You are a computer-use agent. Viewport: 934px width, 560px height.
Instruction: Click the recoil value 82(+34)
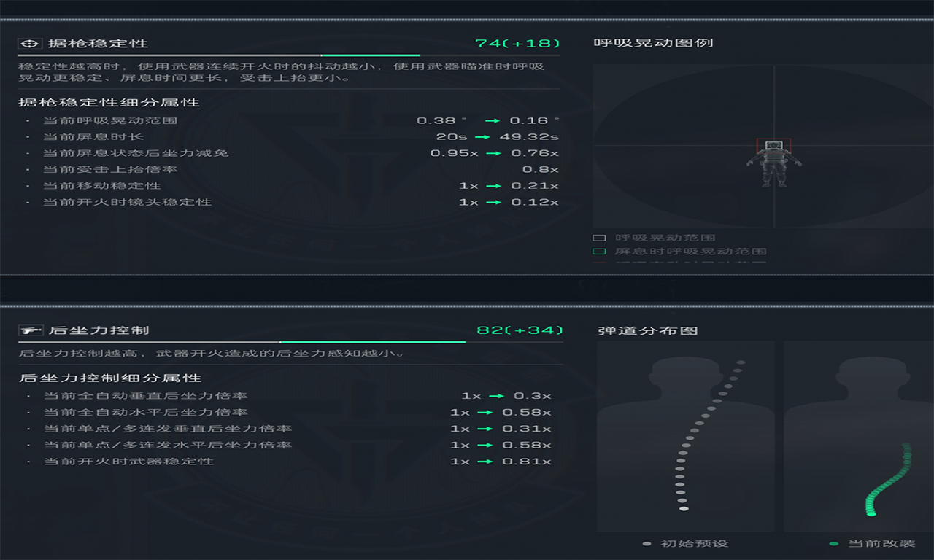point(520,330)
